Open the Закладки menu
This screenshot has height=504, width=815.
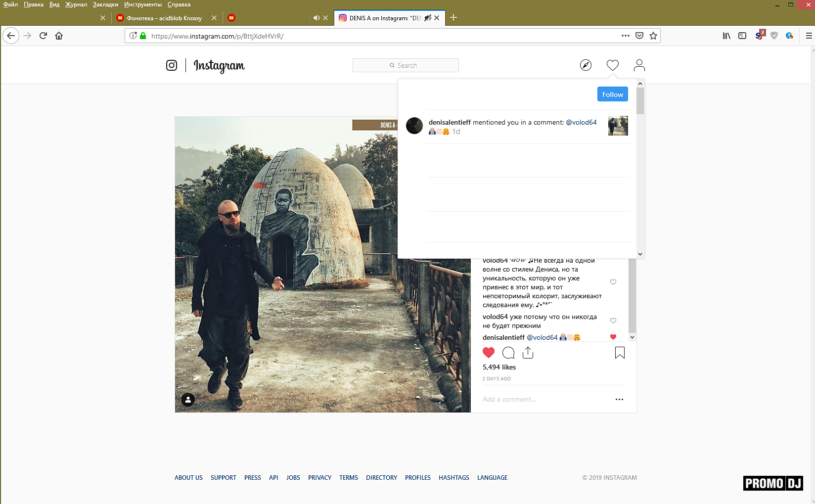point(105,4)
